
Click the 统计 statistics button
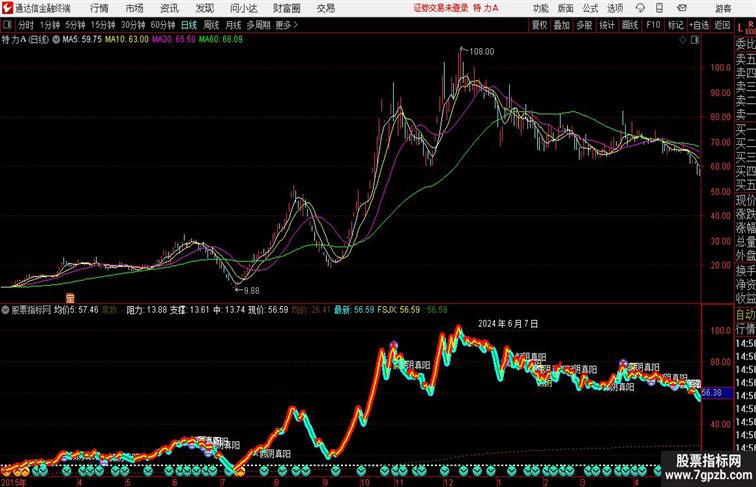607,25
